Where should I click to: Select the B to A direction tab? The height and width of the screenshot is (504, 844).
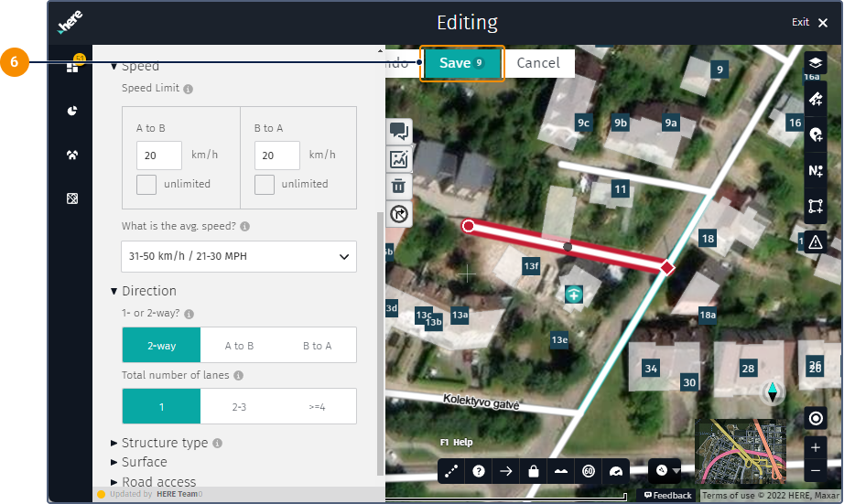point(317,346)
